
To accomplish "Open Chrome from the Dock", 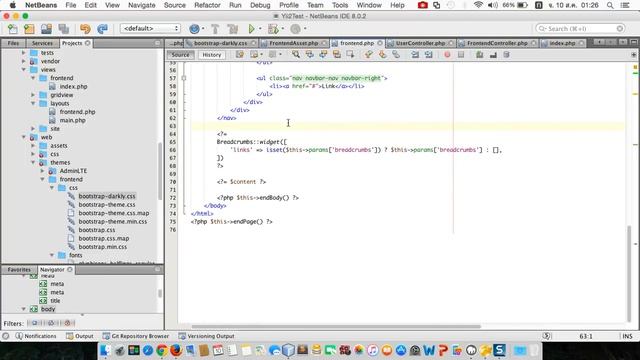I will (x=162, y=351).
